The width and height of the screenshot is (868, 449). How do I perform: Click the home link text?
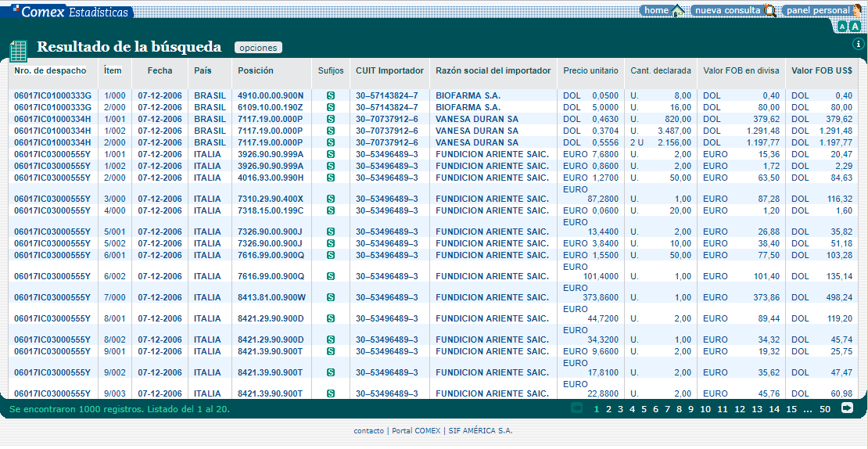[656, 10]
